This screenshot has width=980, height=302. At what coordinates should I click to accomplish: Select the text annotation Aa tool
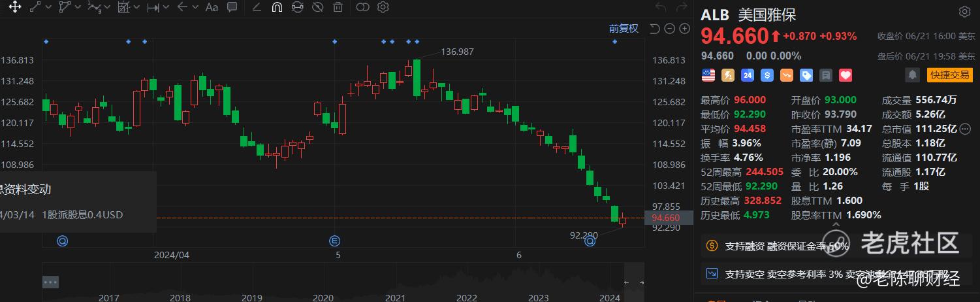212,7
